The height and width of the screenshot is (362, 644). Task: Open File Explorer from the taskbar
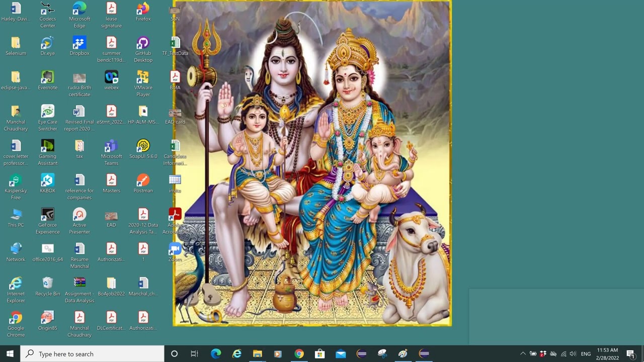(x=257, y=353)
